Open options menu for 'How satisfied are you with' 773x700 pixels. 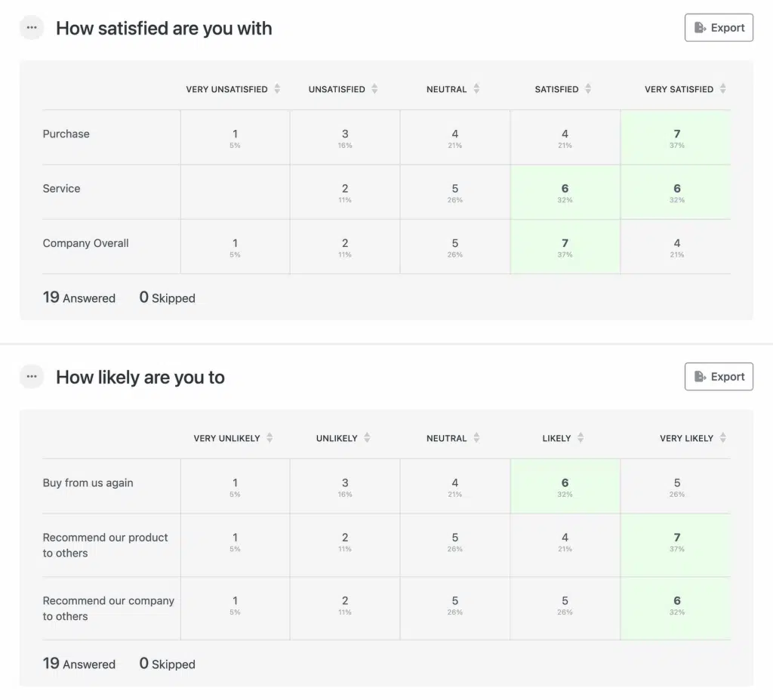pos(32,28)
